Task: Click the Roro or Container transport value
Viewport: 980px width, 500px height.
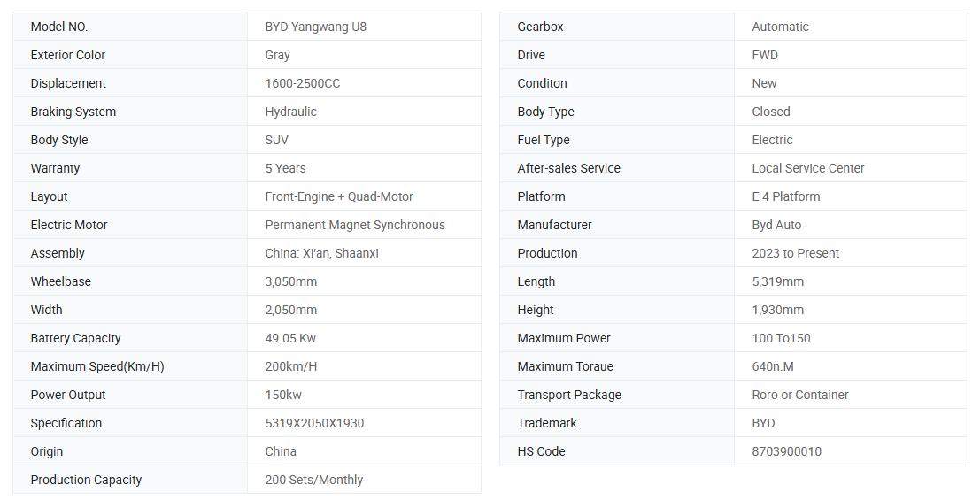Action: tap(800, 395)
